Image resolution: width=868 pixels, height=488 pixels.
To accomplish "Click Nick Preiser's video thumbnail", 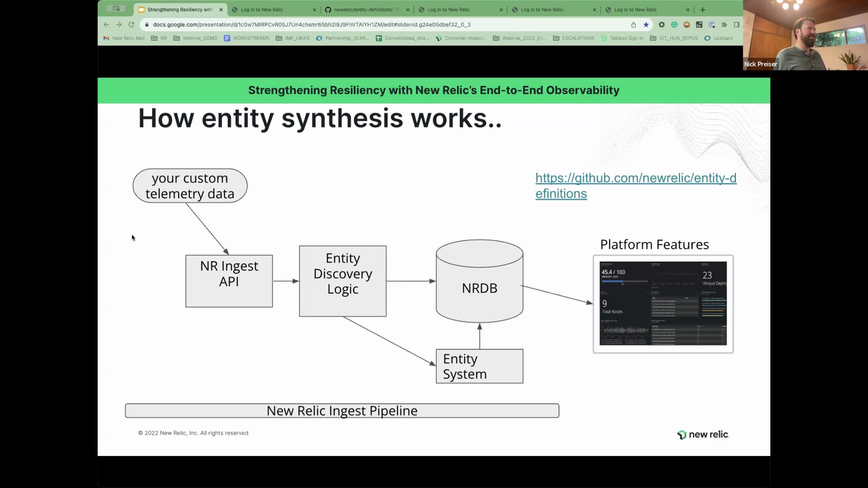I will pos(806,35).
